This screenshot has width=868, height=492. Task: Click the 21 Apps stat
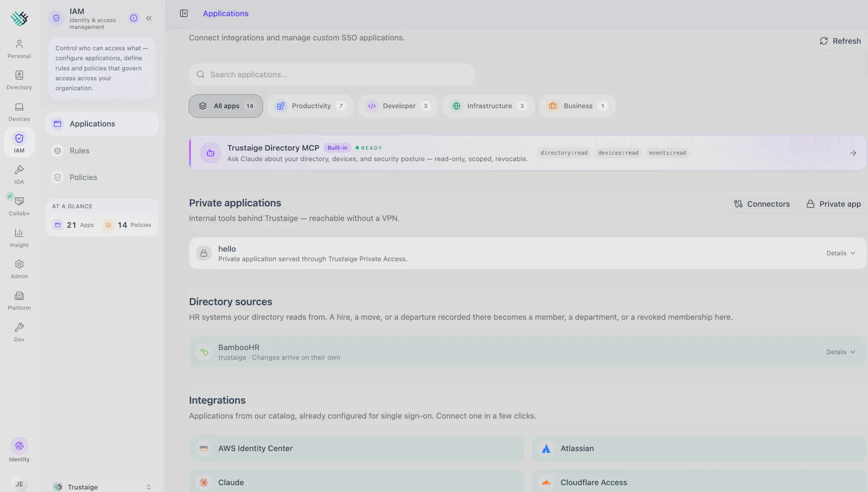[x=74, y=225]
